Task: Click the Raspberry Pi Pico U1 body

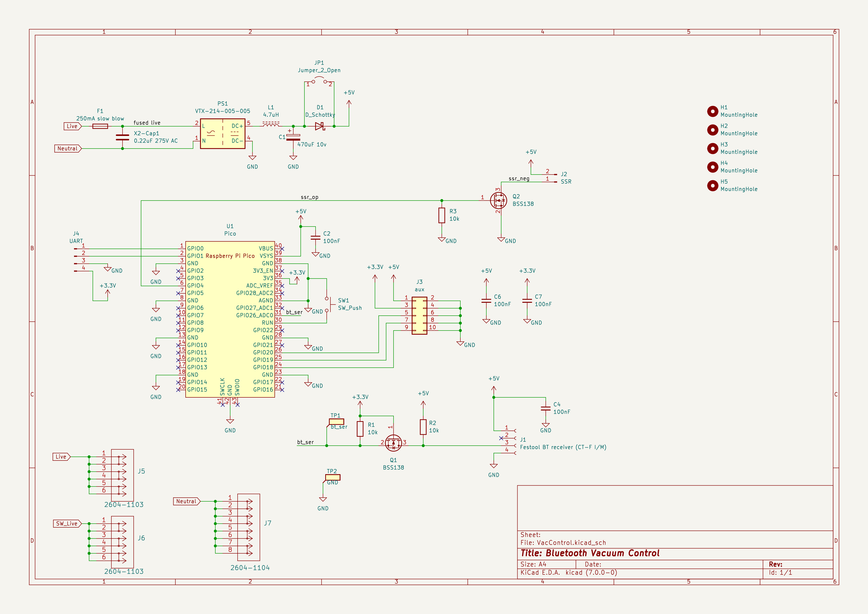Action: [230, 319]
